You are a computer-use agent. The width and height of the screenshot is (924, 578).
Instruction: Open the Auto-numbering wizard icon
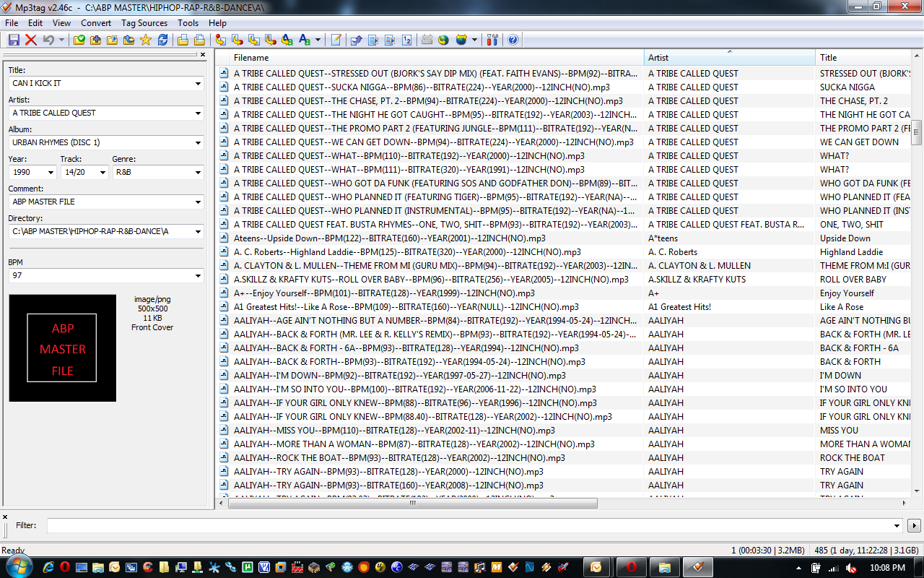point(407,40)
